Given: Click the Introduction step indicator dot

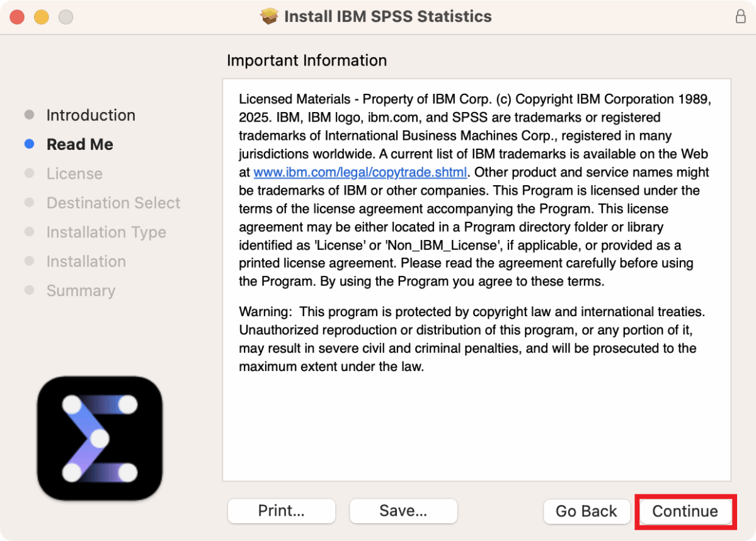Looking at the screenshot, I should [x=30, y=115].
